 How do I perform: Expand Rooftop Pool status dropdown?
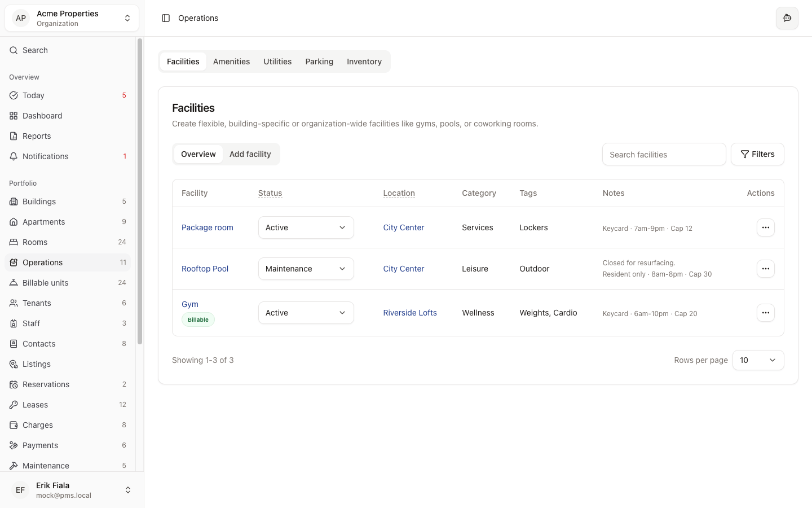coord(306,269)
